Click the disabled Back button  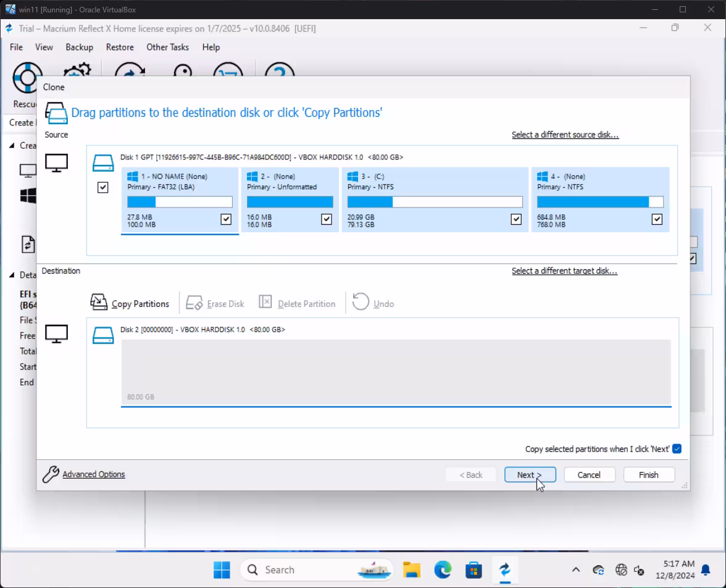[x=471, y=475]
